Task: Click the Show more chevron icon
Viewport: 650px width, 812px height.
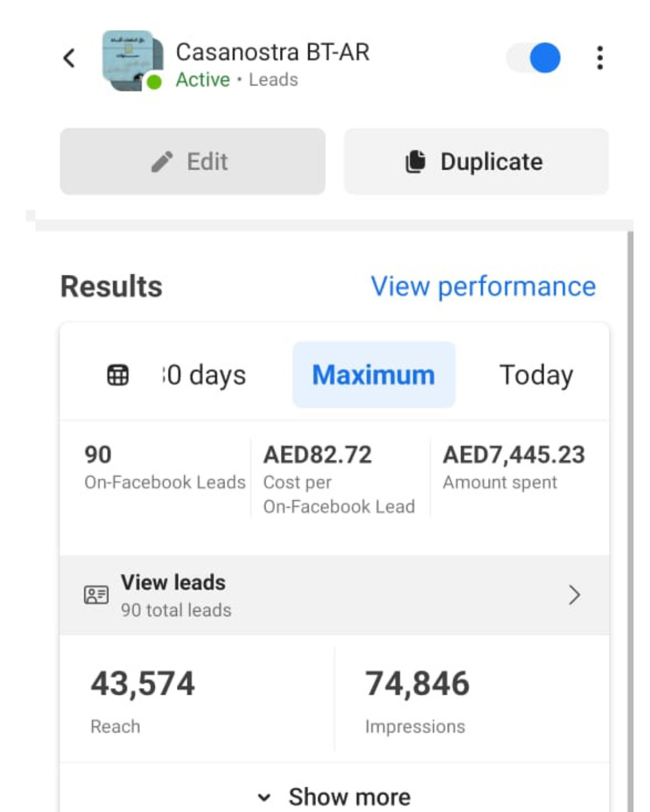Action: click(x=264, y=798)
